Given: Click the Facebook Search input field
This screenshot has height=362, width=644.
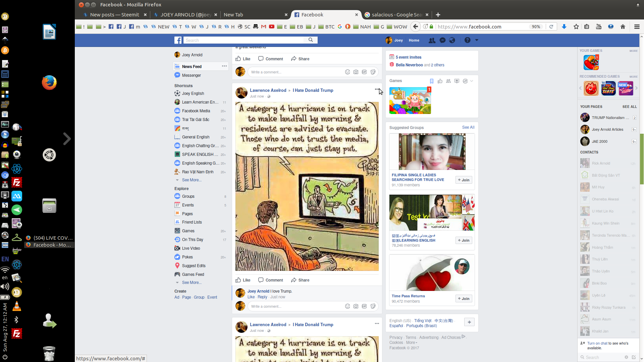Looking at the screenshot, I should click(x=243, y=40).
